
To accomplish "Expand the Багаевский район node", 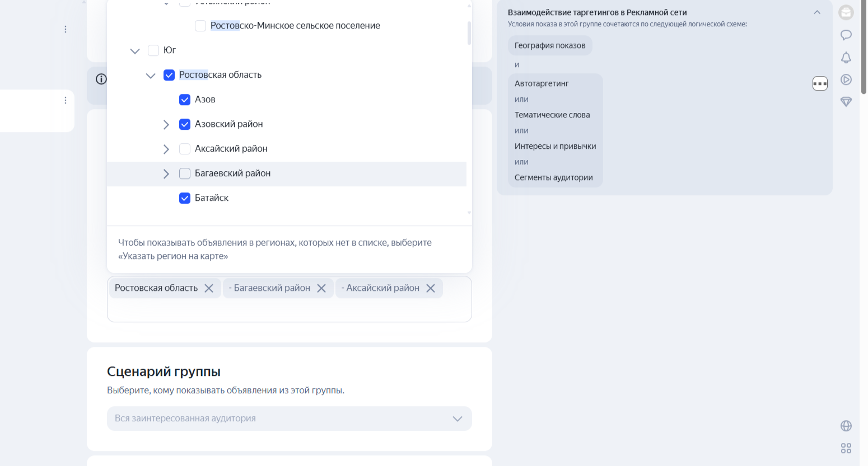I will (x=166, y=174).
